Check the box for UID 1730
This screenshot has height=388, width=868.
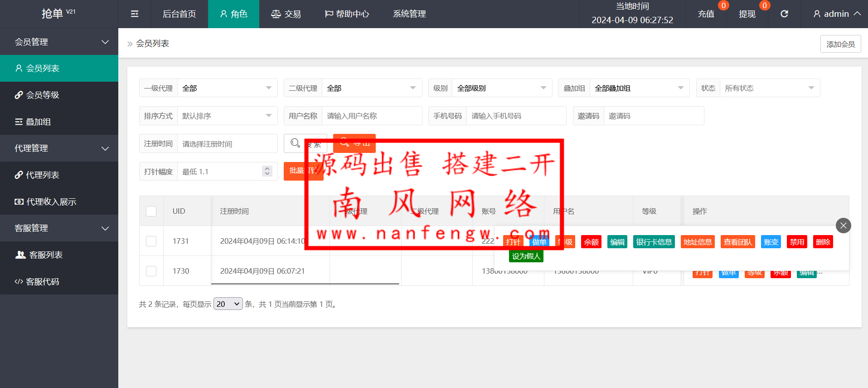point(151,271)
